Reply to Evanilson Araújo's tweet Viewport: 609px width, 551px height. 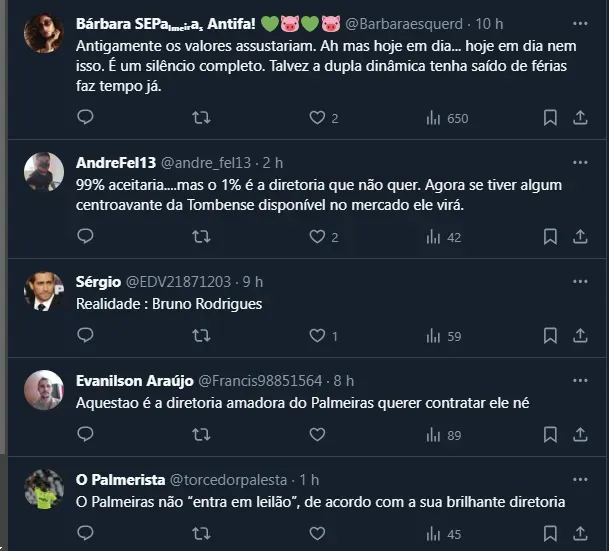point(85,435)
